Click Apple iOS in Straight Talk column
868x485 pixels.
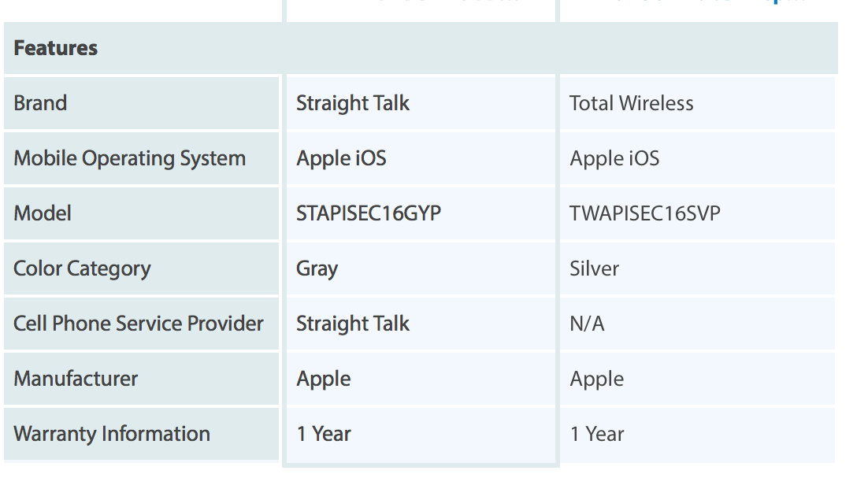[x=341, y=158]
